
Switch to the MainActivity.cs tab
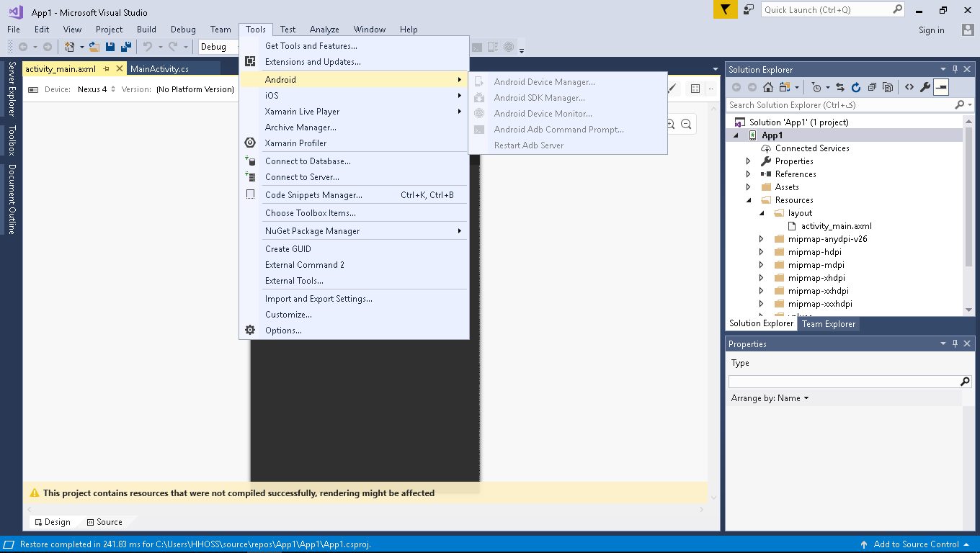click(160, 69)
